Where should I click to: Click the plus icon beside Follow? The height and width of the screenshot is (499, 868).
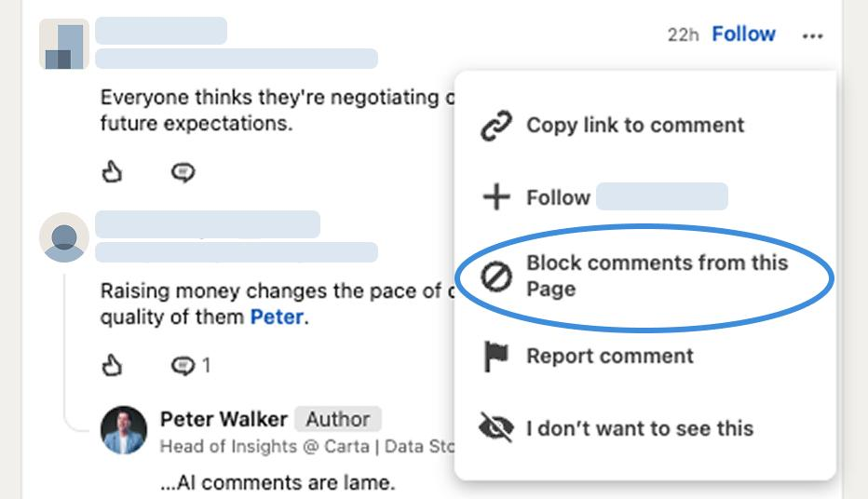coord(496,197)
